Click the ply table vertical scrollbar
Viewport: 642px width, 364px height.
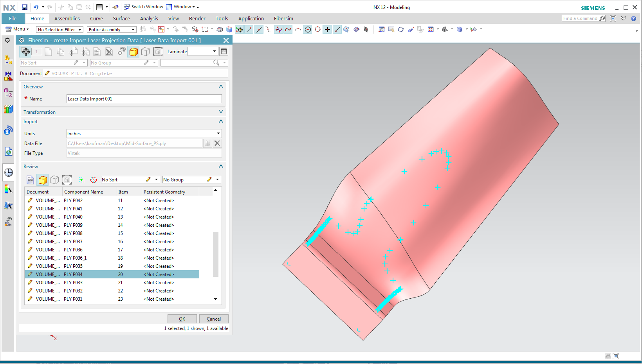(216, 254)
